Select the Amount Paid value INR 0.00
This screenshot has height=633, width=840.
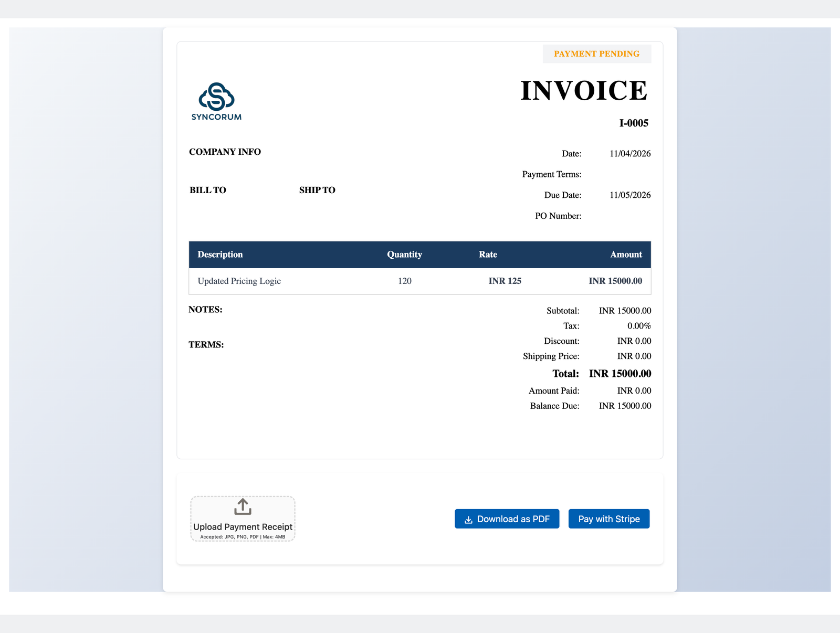pyautogui.click(x=634, y=391)
